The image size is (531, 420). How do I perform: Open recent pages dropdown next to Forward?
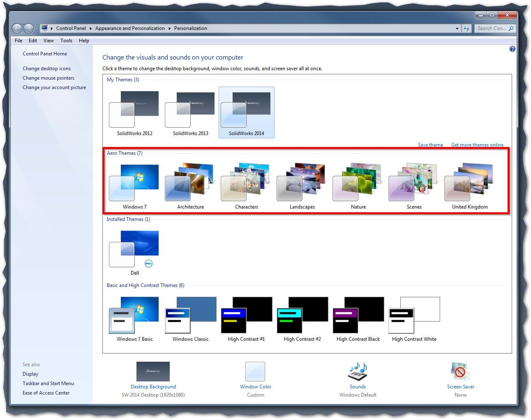[x=37, y=29]
